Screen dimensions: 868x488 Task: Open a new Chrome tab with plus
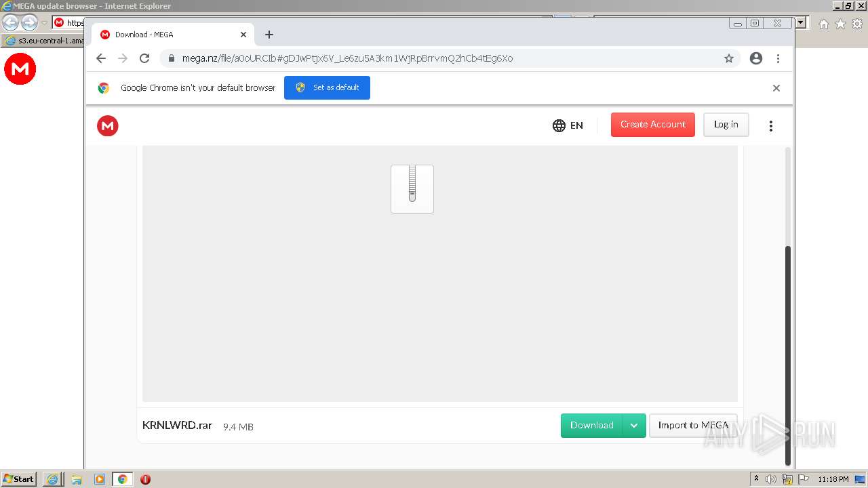269,35
